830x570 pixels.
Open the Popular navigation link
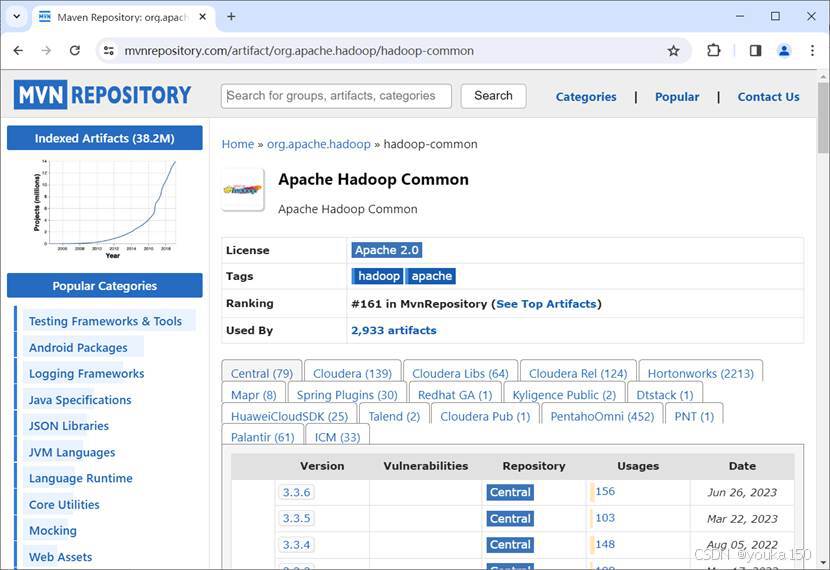pyautogui.click(x=677, y=97)
